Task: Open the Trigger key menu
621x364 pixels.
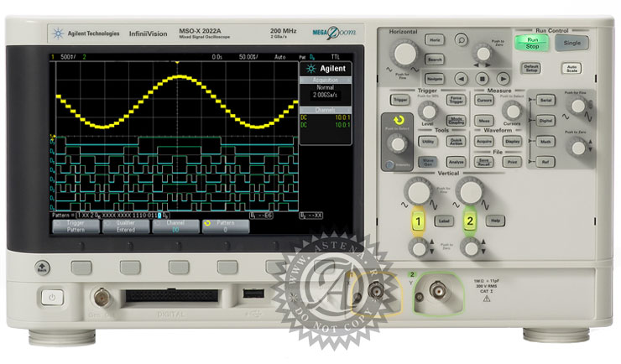Action: [399, 99]
